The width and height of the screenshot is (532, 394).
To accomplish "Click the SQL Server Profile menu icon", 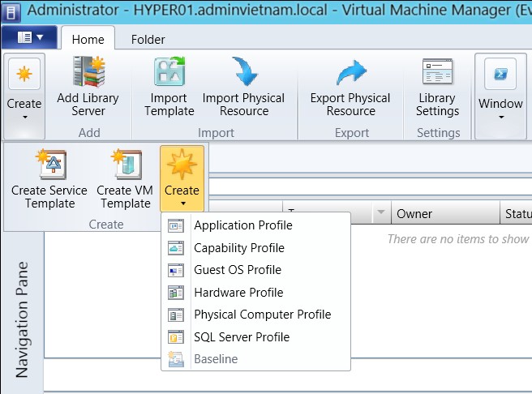I will tap(176, 337).
